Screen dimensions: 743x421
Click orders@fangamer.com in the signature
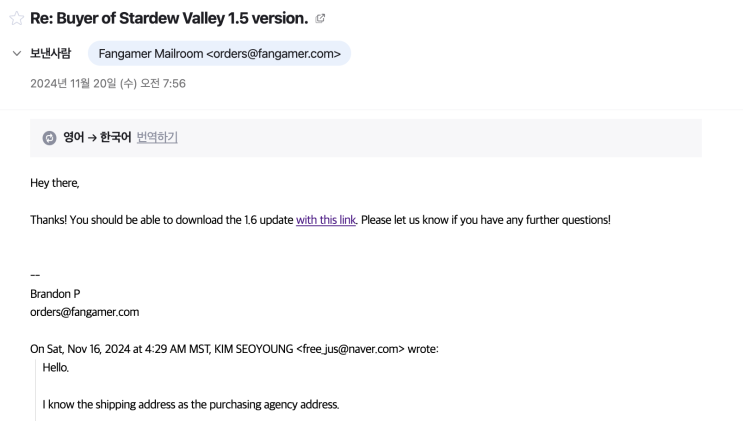(84, 312)
